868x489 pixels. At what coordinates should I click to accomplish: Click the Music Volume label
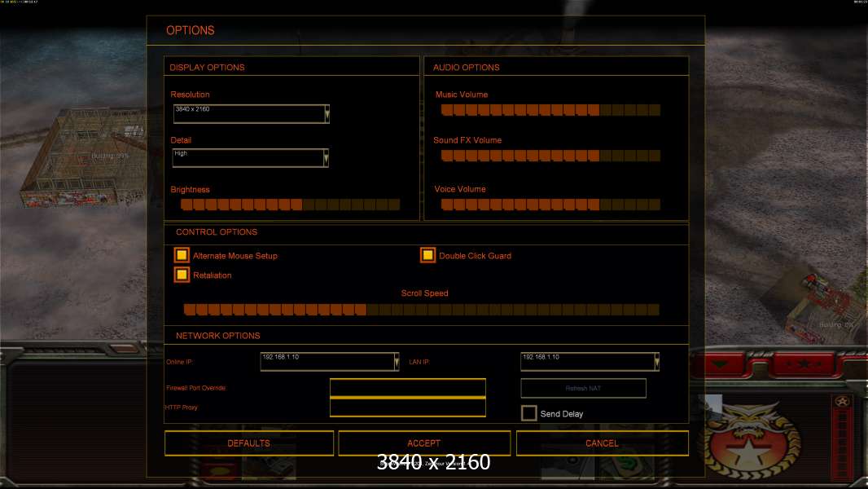462,95
